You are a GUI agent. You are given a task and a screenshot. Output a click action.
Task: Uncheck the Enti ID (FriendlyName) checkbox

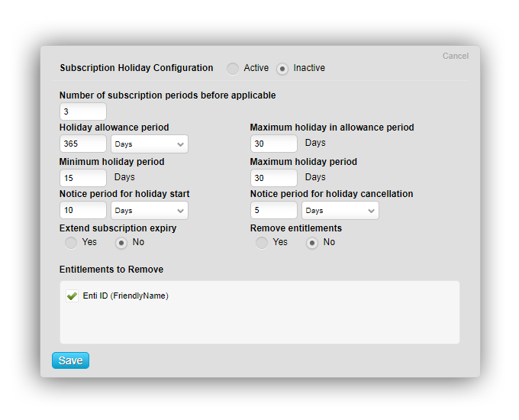click(x=72, y=296)
